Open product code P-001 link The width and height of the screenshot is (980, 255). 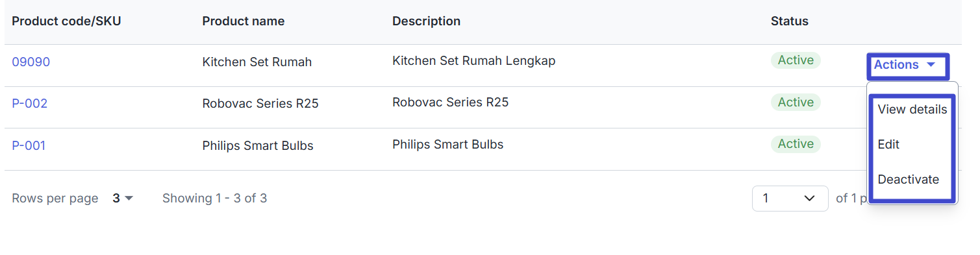29,145
